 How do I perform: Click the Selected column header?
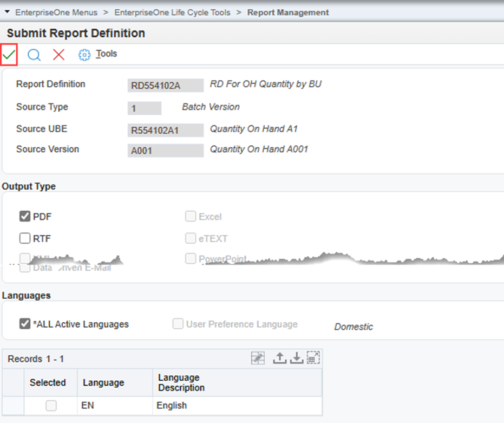pyautogui.click(x=51, y=382)
